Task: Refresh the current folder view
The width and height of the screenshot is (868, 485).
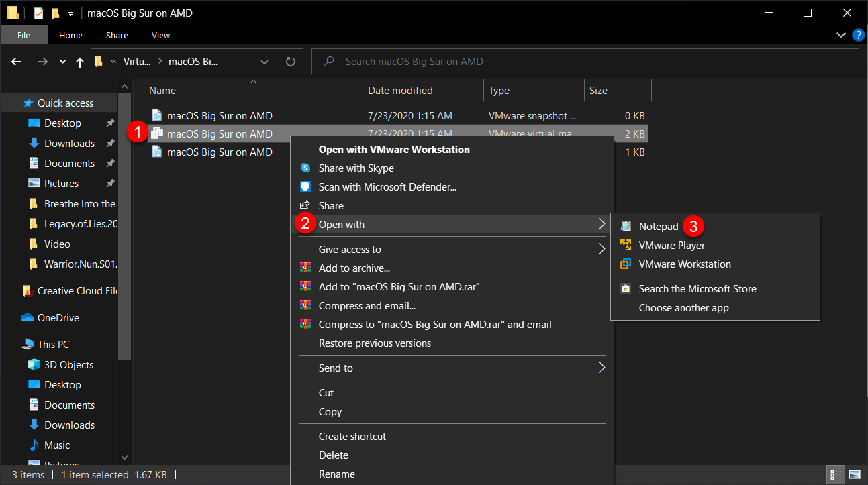Action: tap(291, 62)
